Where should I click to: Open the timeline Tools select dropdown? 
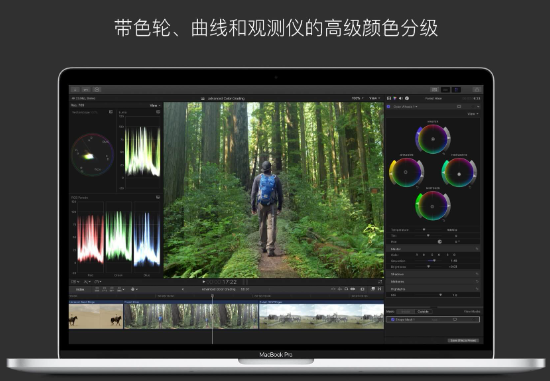(134, 289)
